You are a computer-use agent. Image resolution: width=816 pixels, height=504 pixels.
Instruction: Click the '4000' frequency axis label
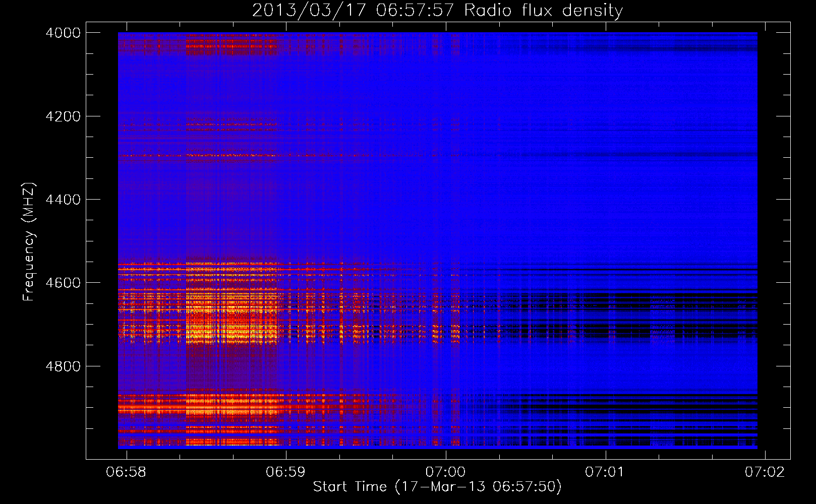63,33
